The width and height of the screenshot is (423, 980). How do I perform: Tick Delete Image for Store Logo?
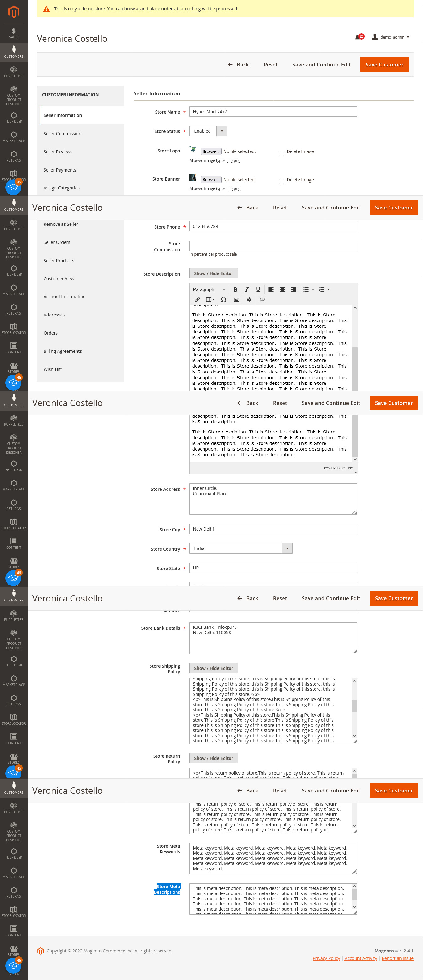[282, 153]
